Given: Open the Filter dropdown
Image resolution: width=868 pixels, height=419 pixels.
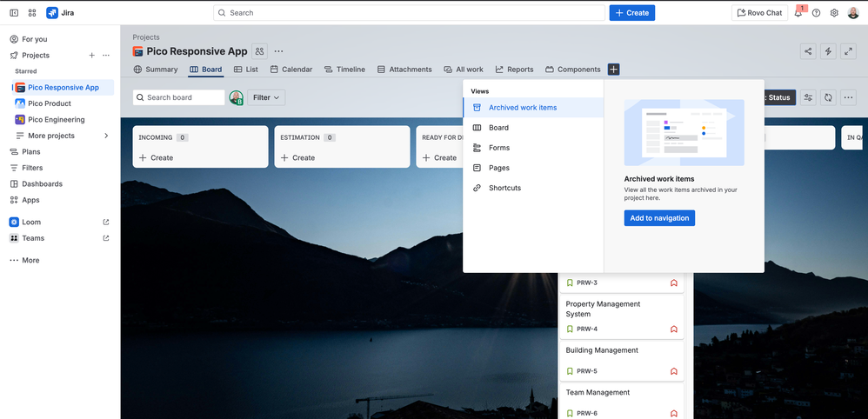Looking at the screenshot, I should click(x=267, y=97).
